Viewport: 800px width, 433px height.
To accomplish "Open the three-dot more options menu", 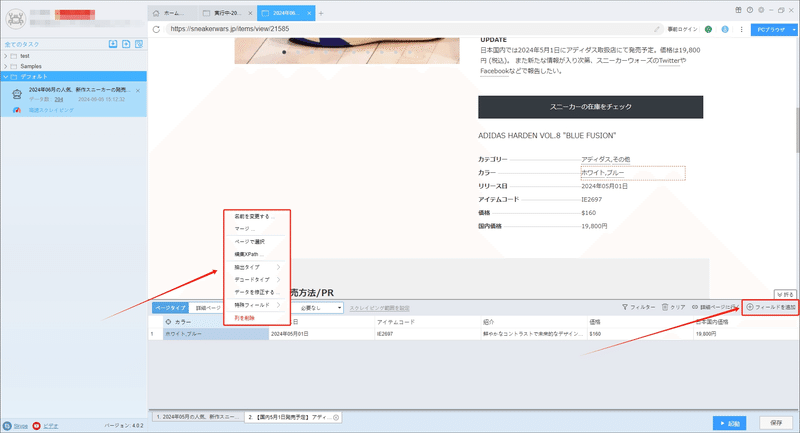I will (x=741, y=29).
